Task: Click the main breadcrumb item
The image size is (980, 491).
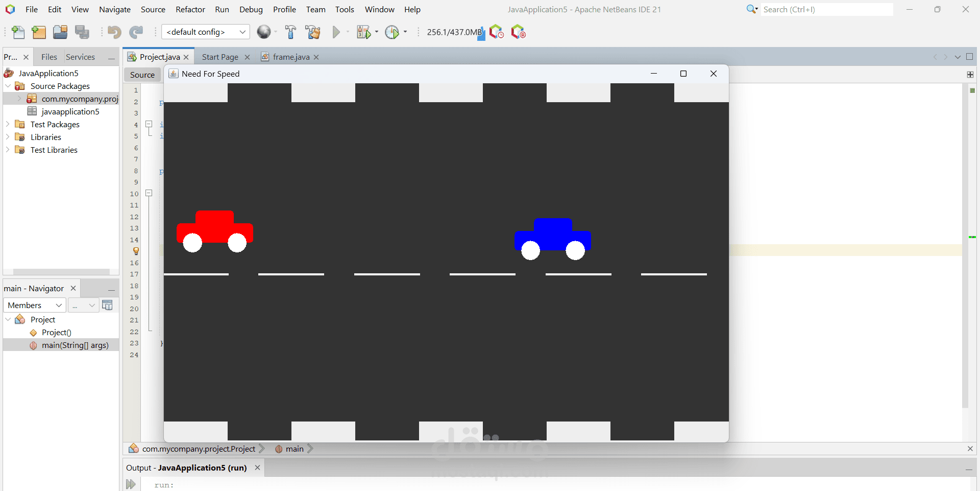Action: (295, 449)
